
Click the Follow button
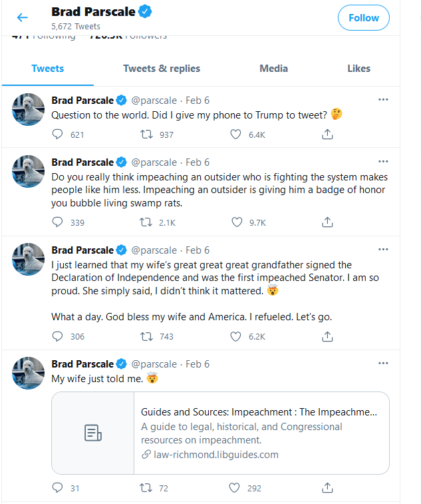pyautogui.click(x=364, y=18)
